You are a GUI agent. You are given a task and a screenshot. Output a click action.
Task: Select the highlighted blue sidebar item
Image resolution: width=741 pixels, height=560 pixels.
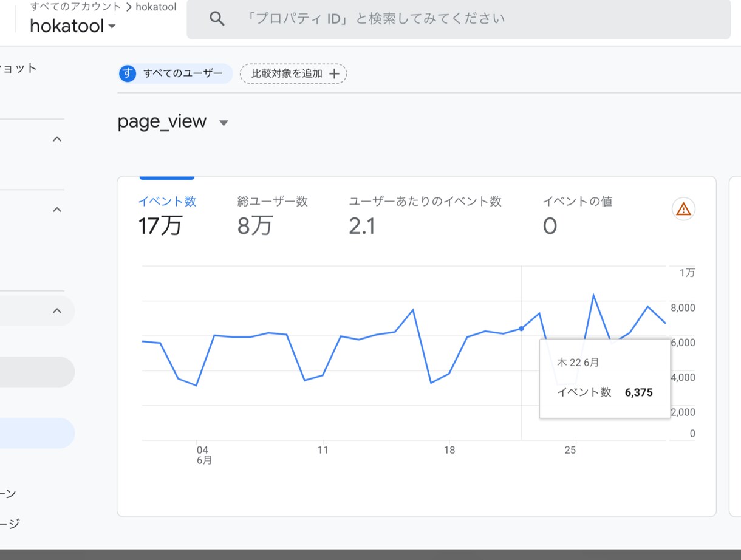click(37, 433)
